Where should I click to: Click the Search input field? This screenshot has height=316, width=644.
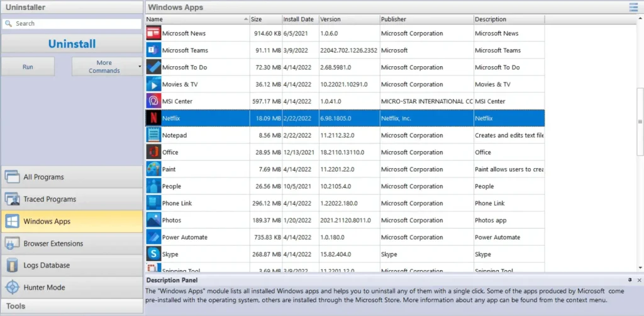[x=72, y=23]
